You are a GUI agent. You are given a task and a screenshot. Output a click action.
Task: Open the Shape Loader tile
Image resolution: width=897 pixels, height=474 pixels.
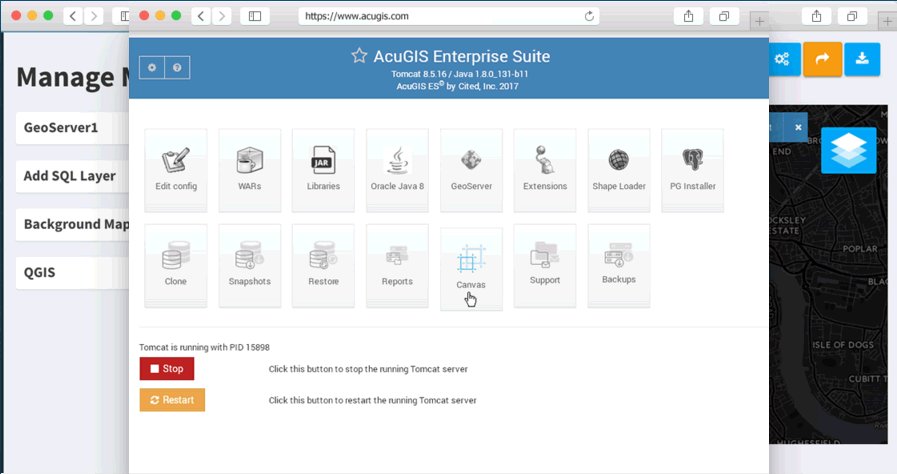click(618, 170)
